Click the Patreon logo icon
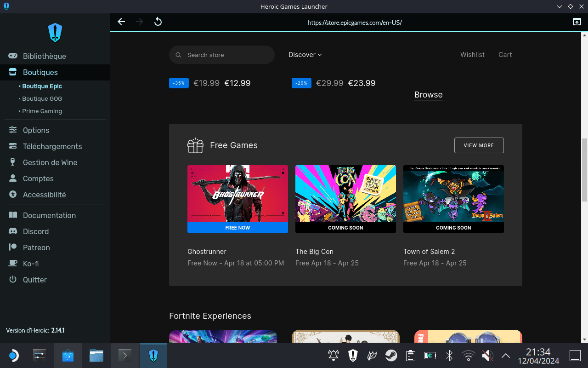The image size is (588, 368). coord(13,247)
